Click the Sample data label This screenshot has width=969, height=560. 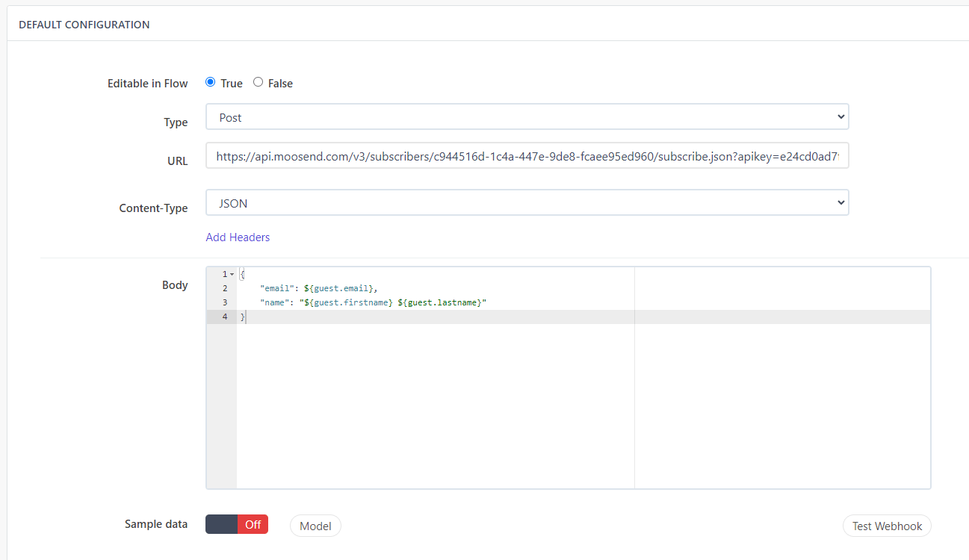tap(156, 524)
